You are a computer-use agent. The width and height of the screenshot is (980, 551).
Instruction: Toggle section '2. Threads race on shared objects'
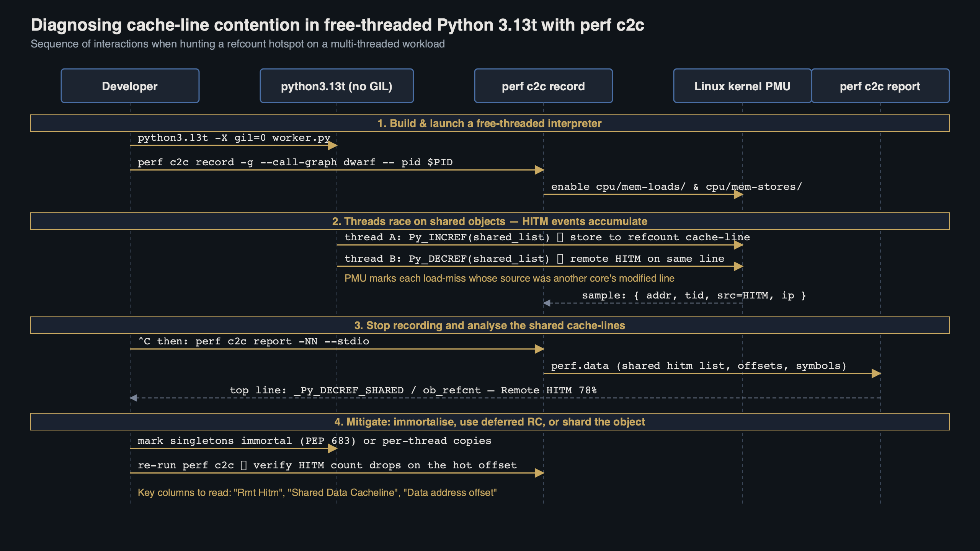tap(489, 221)
